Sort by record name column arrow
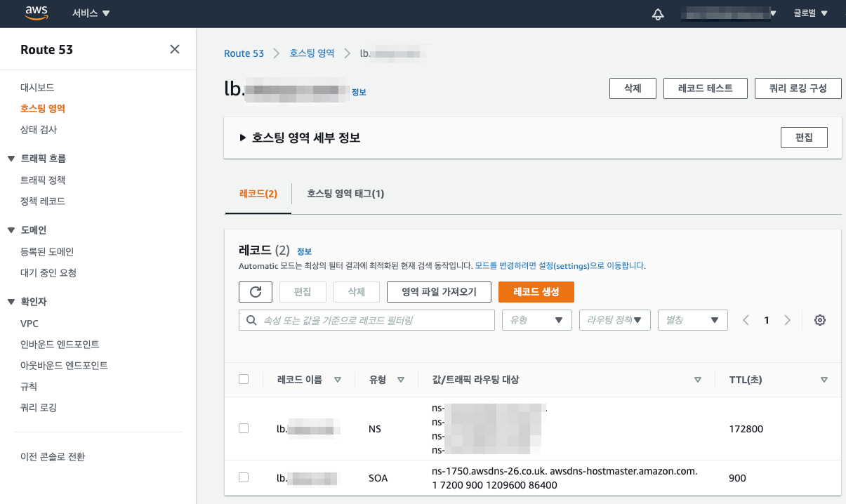The image size is (846, 504). pyautogui.click(x=338, y=380)
